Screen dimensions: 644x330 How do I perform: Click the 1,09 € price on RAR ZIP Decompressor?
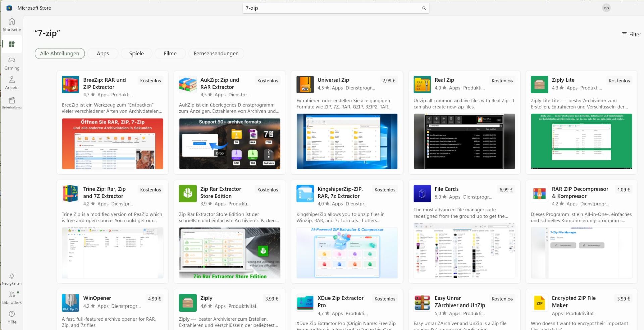[624, 190]
